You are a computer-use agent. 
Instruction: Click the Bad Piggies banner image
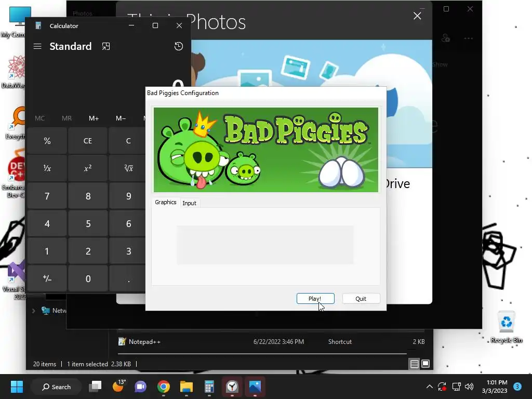265,150
